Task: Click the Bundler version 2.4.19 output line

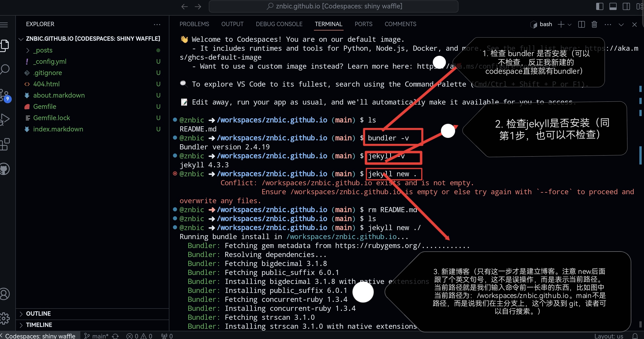Action: 225,147
